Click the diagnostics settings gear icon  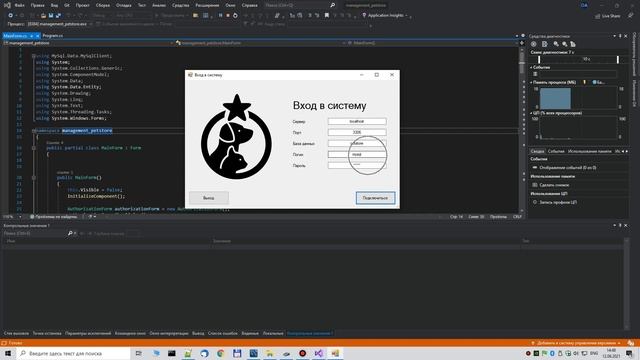pyautogui.click(x=533, y=44)
